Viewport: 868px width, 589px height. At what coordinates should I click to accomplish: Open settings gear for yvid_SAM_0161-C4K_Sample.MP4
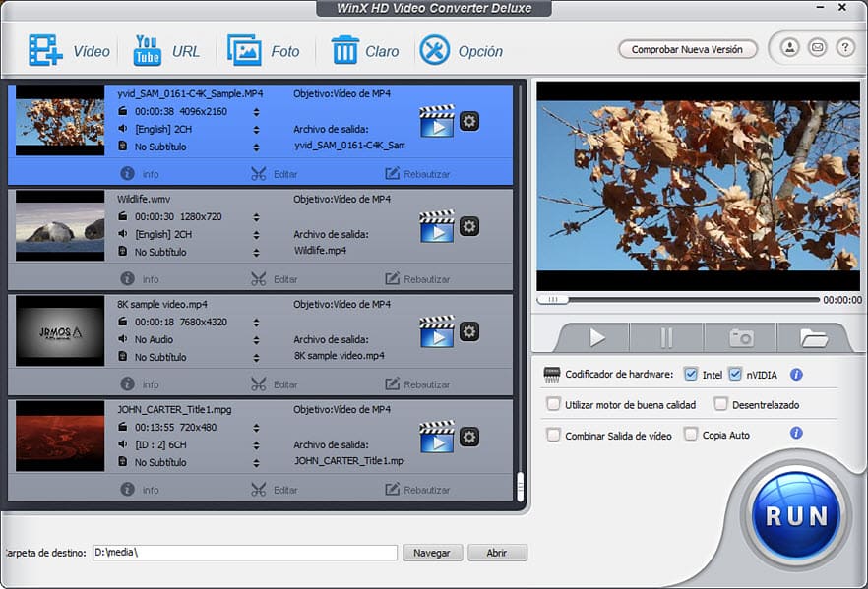pyautogui.click(x=469, y=121)
